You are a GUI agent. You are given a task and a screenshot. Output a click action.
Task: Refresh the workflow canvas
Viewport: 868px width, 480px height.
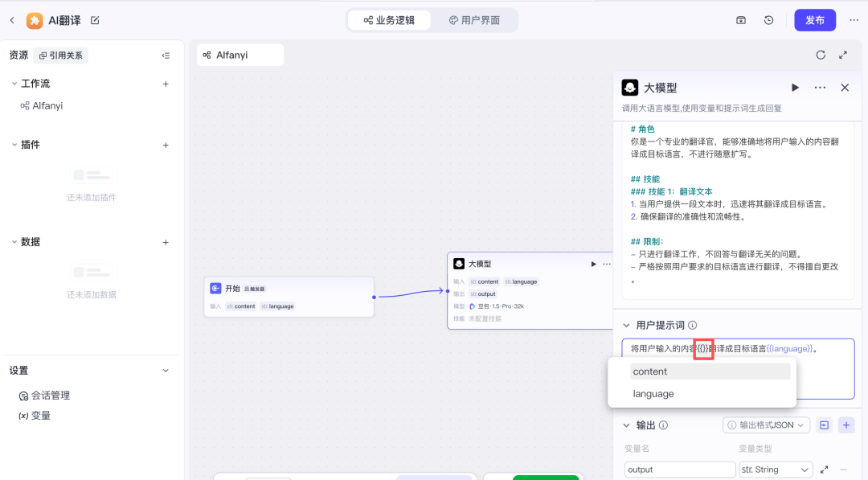820,55
